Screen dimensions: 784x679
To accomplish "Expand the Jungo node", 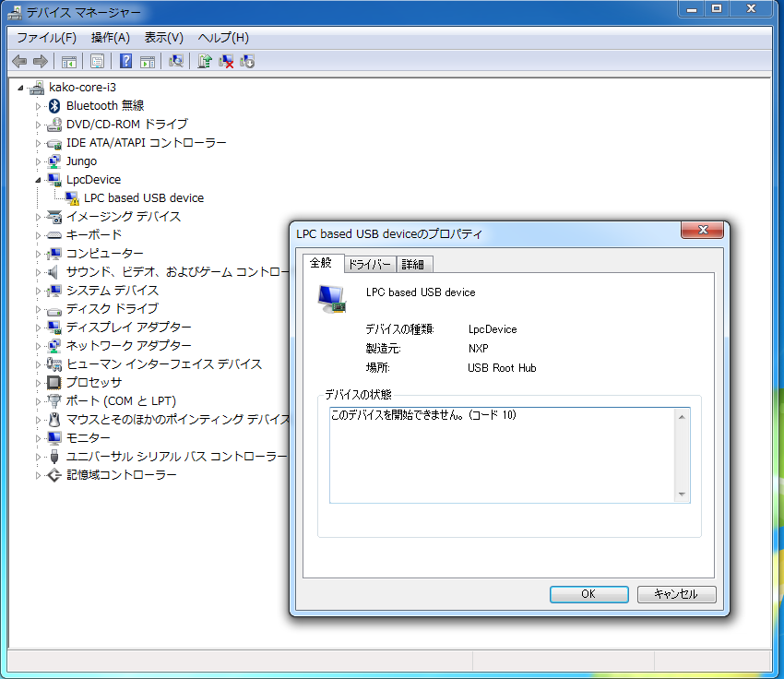I will (x=38, y=161).
